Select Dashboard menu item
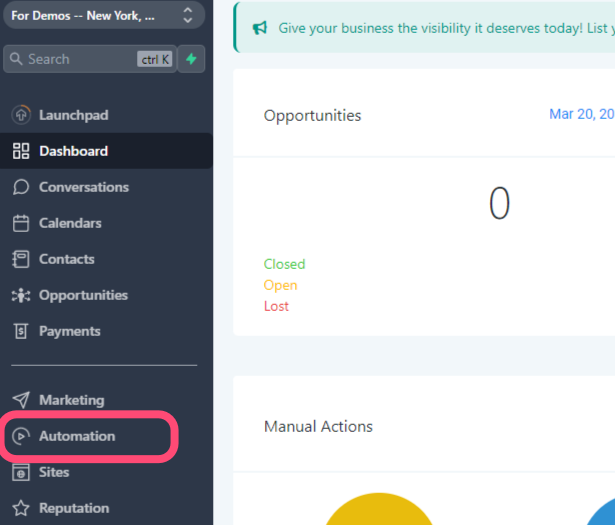The image size is (615, 525). coord(106,151)
